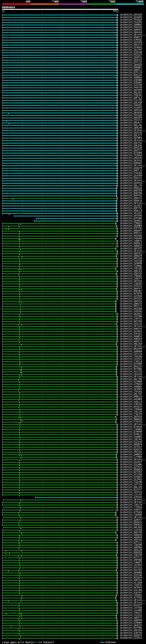The width and height of the screenshot is (146, 644).
Task: Open hit UniRef100_Q40328
Action: [x=131, y=15]
